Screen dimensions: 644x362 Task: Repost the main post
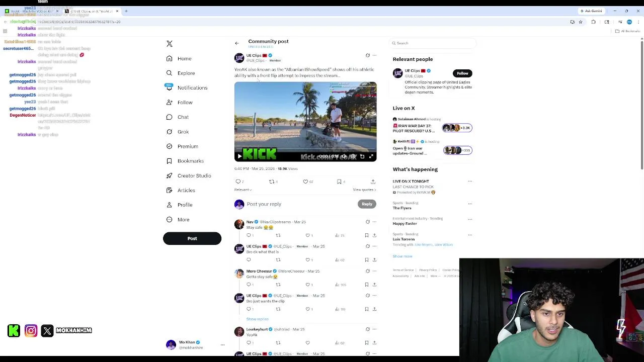pyautogui.click(x=273, y=182)
